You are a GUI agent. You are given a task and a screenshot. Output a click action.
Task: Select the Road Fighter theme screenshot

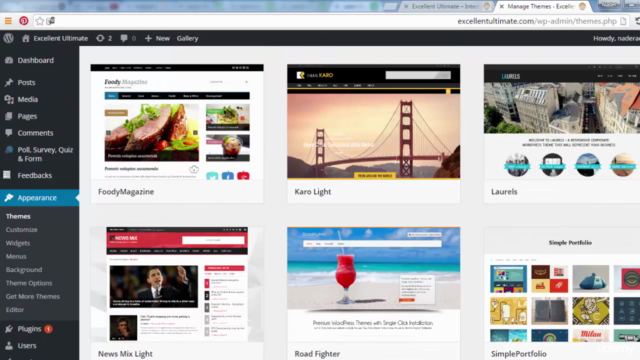[373, 284]
